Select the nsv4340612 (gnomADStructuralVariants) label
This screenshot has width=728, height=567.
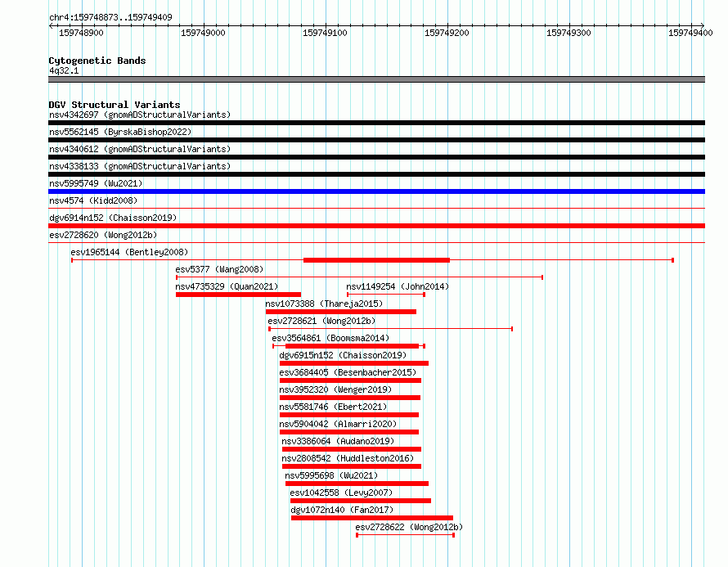click(140, 149)
